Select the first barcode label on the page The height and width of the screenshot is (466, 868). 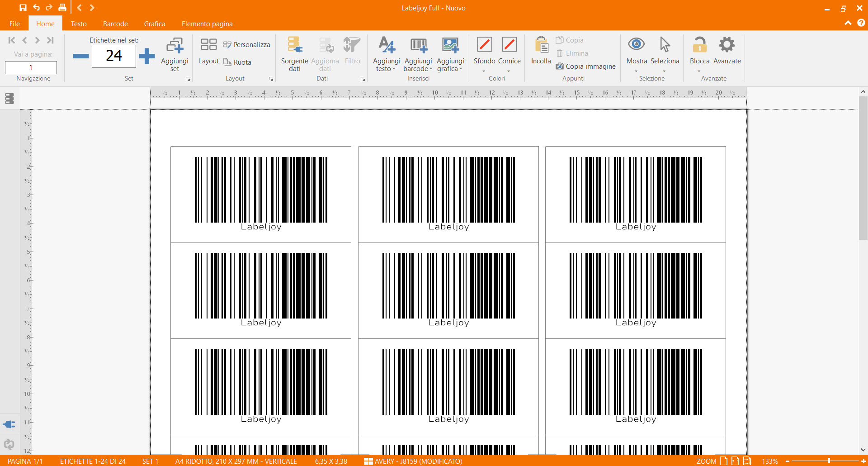pos(261,195)
